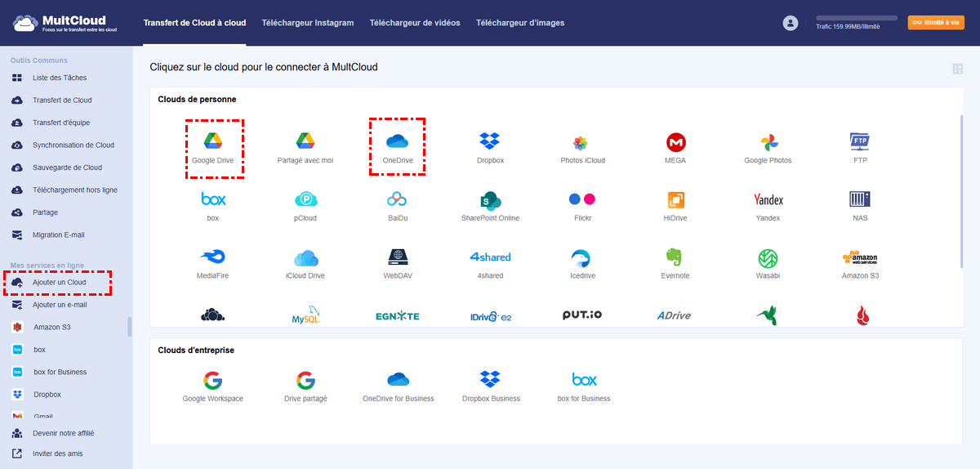Screen dimensions: 980x469
Task: Connect Dropbox Business
Action: (490, 386)
